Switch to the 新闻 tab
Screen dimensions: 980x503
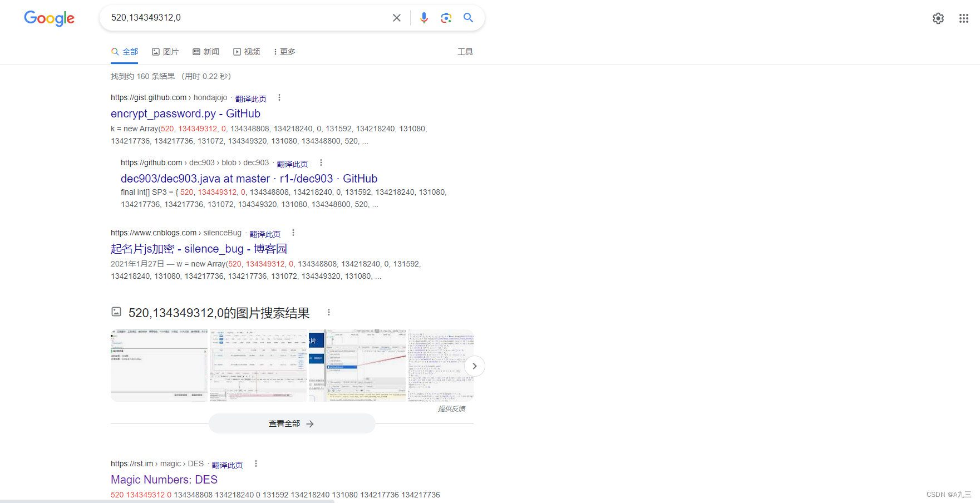[205, 51]
